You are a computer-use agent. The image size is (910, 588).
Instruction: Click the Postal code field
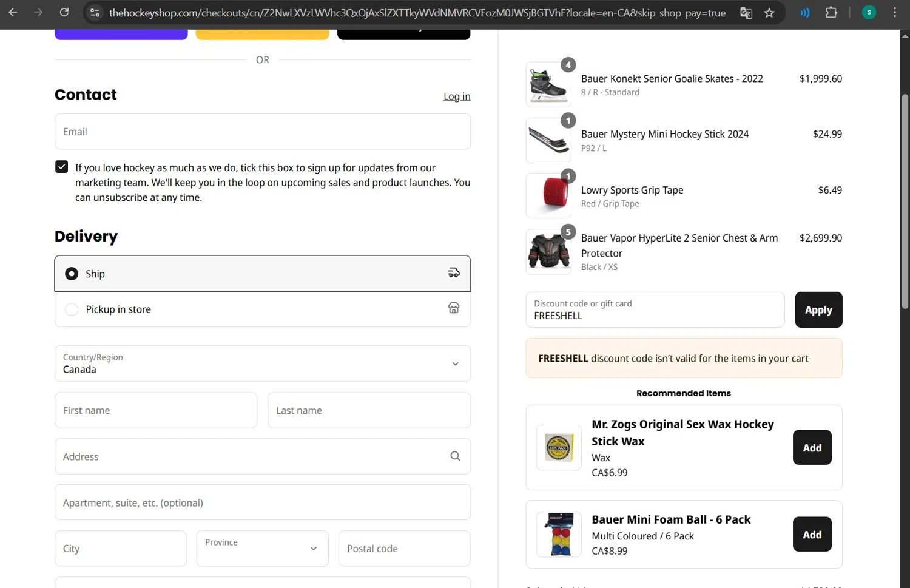405,549
